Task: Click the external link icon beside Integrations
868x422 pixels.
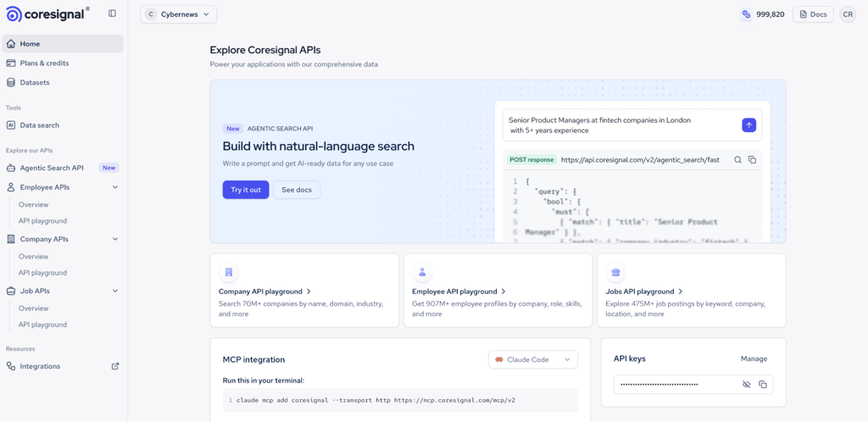Action: 115,366
